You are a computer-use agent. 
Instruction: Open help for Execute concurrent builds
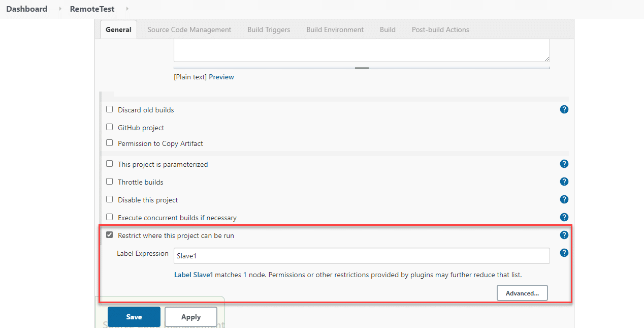pos(564,217)
